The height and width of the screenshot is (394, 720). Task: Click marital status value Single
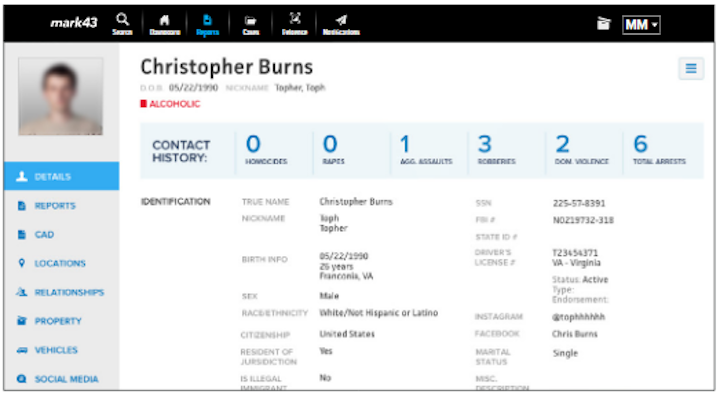click(x=565, y=353)
